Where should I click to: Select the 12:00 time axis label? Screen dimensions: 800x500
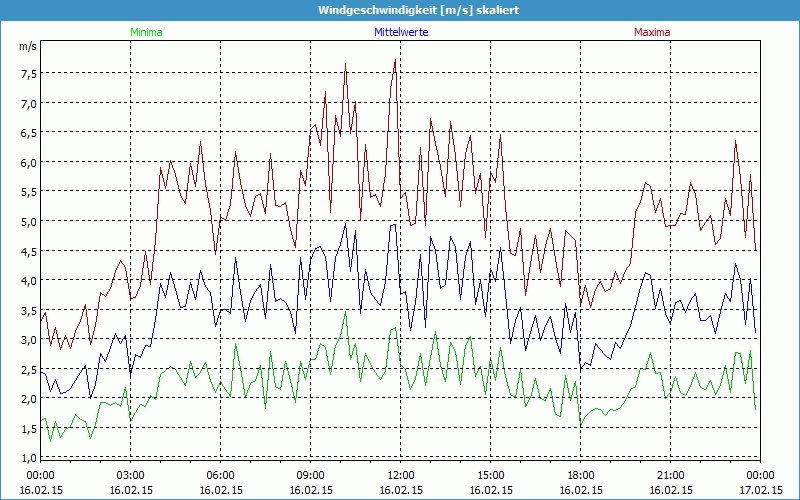(400, 475)
